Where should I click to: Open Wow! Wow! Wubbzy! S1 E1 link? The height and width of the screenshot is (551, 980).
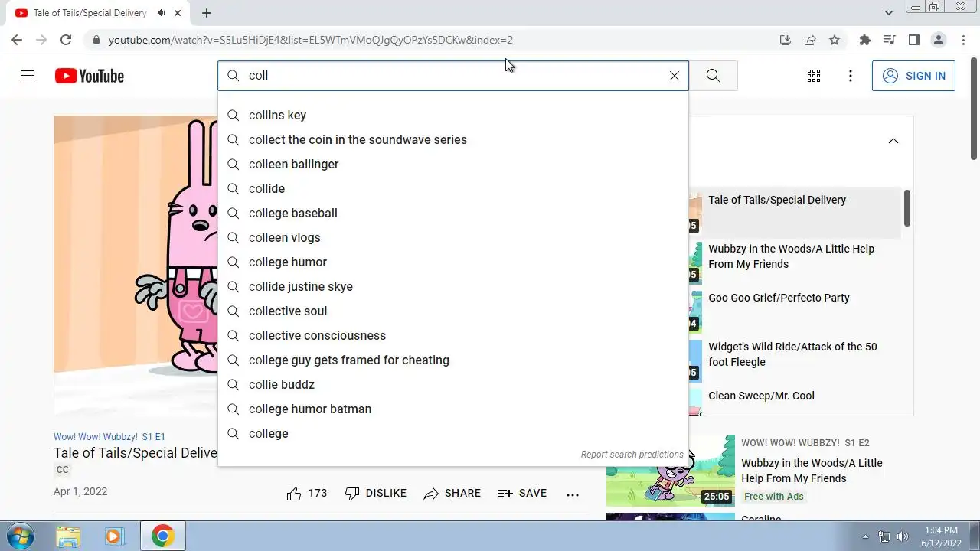point(109,437)
